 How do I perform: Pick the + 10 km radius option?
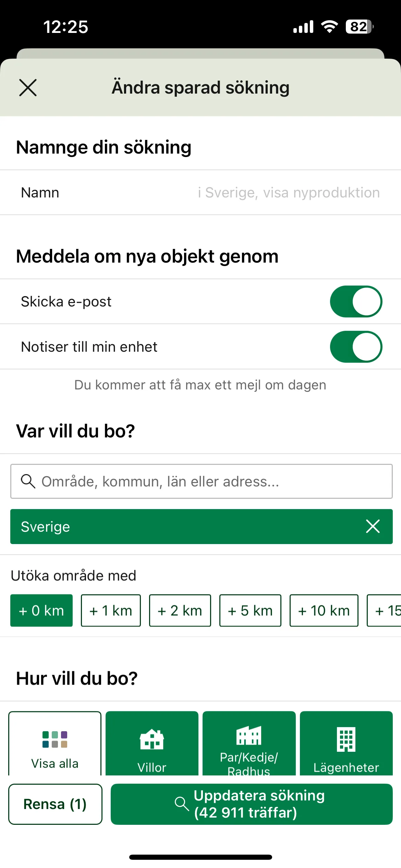tap(324, 611)
